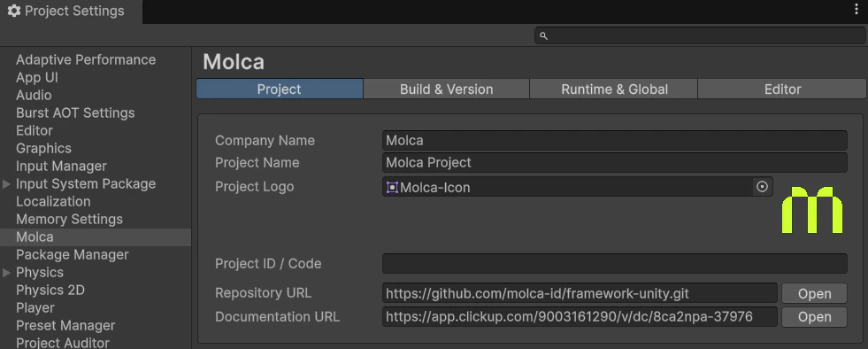Click the Molca page heading

tap(234, 62)
